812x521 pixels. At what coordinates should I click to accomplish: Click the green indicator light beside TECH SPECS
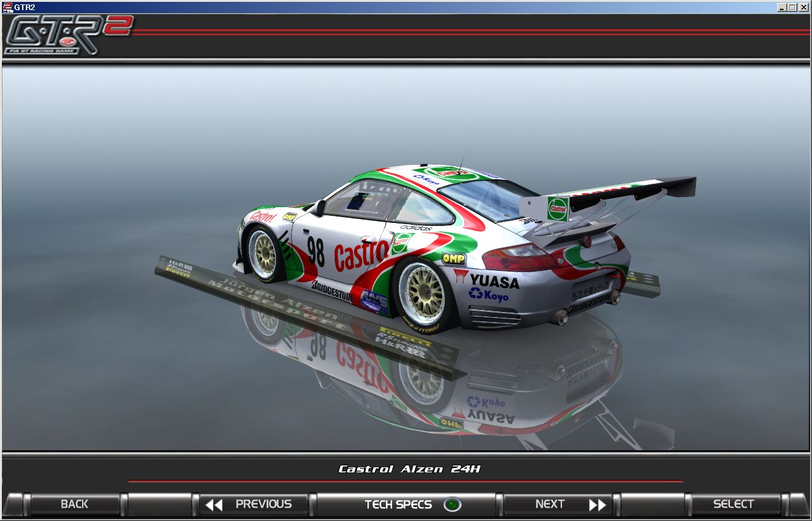453,505
